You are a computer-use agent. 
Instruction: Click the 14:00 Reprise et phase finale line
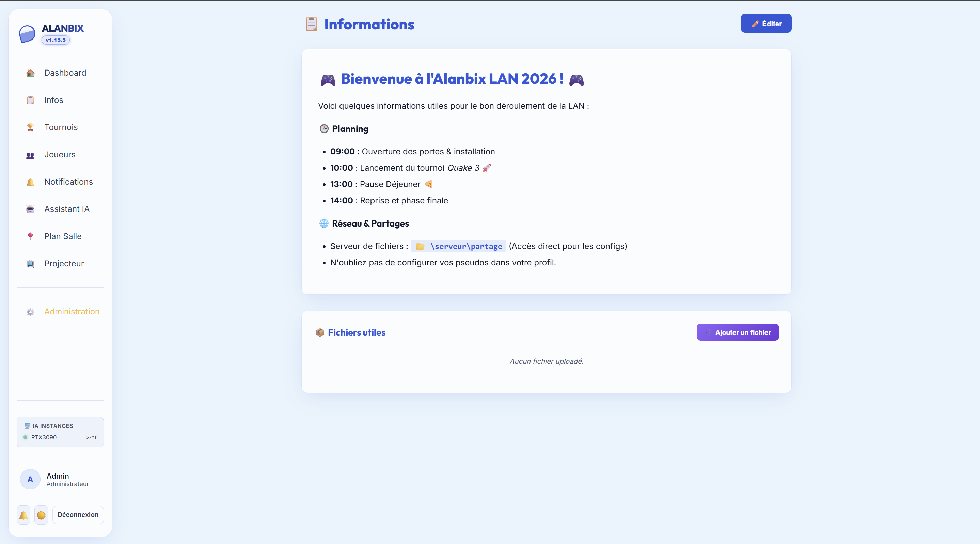point(389,201)
